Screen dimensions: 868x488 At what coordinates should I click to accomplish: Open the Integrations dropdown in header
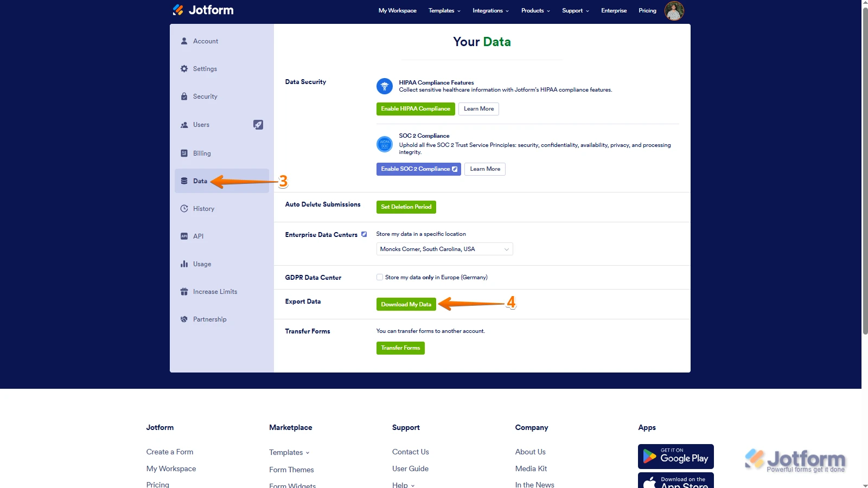490,11
